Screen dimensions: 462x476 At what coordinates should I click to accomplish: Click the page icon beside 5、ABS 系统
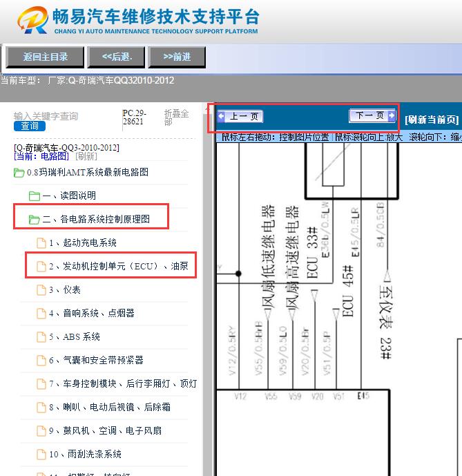point(41,337)
